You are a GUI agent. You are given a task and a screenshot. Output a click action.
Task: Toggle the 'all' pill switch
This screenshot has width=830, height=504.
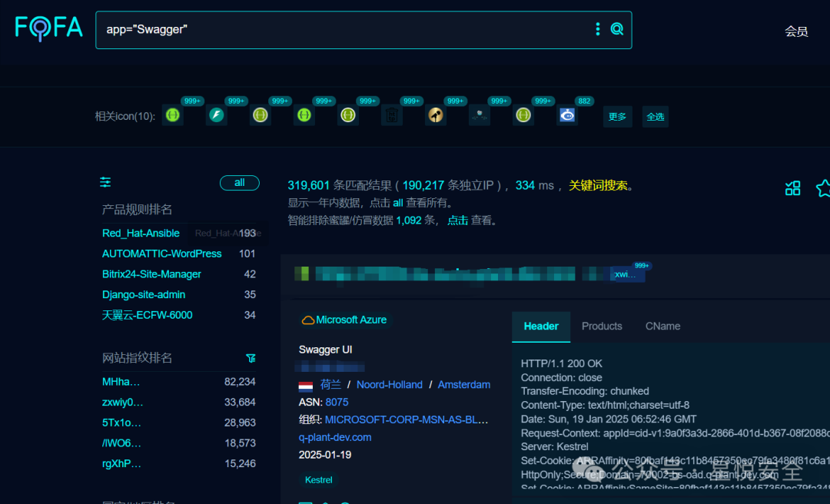coord(240,183)
